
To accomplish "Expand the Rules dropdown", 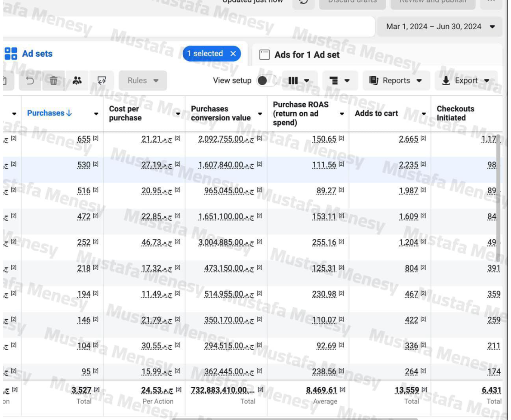I will coord(143,80).
